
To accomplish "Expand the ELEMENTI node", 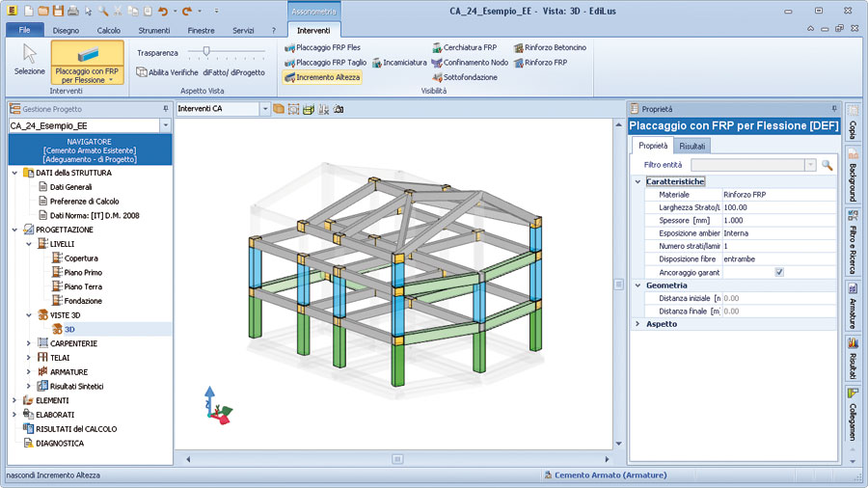I will pyautogui.click(x=14, y=400).
